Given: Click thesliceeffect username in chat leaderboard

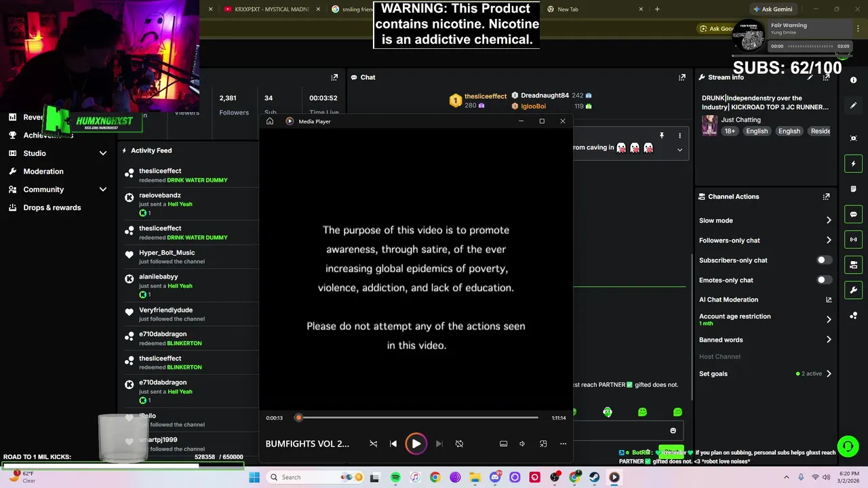Looking at the screenshot, I should (486, 97).
